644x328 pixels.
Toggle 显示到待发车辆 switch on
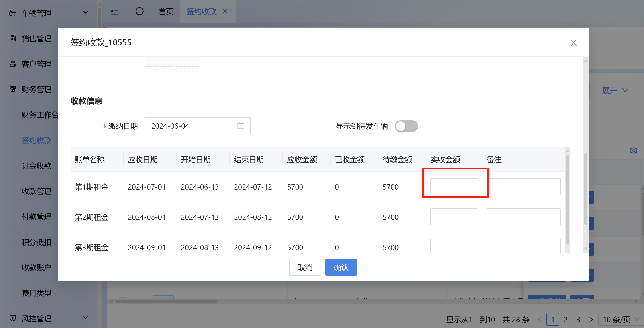click(406, 126)
